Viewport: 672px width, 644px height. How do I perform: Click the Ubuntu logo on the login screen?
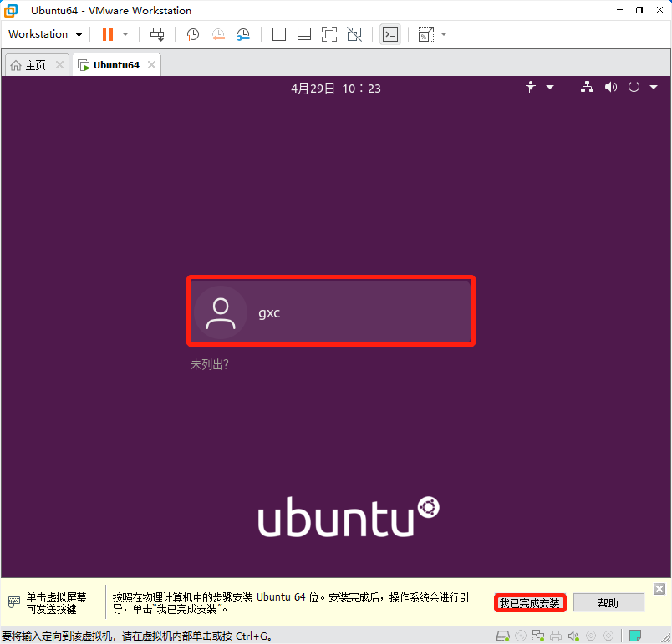tap(349, 516)
